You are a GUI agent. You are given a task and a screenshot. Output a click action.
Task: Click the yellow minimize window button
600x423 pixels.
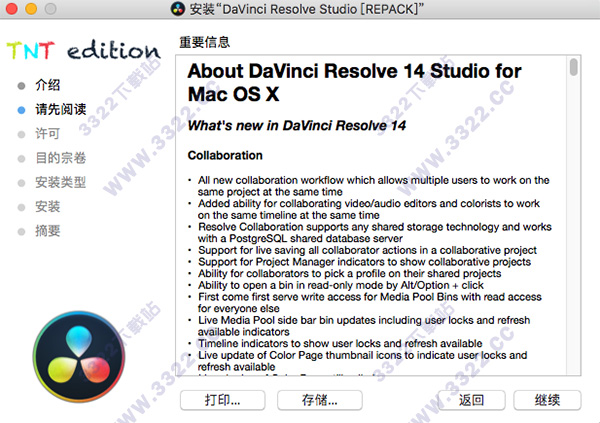[31, 8]
